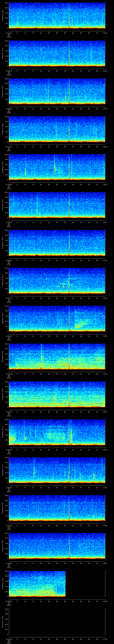Click the 15:27:00 start time label

(x=9, y=147)
